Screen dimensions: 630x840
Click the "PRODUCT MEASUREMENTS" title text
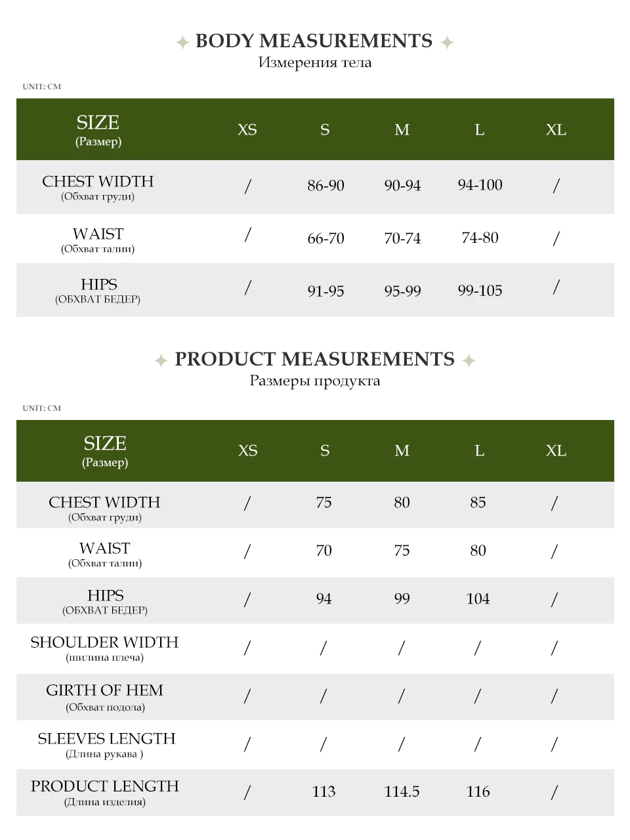click(314, 359)
